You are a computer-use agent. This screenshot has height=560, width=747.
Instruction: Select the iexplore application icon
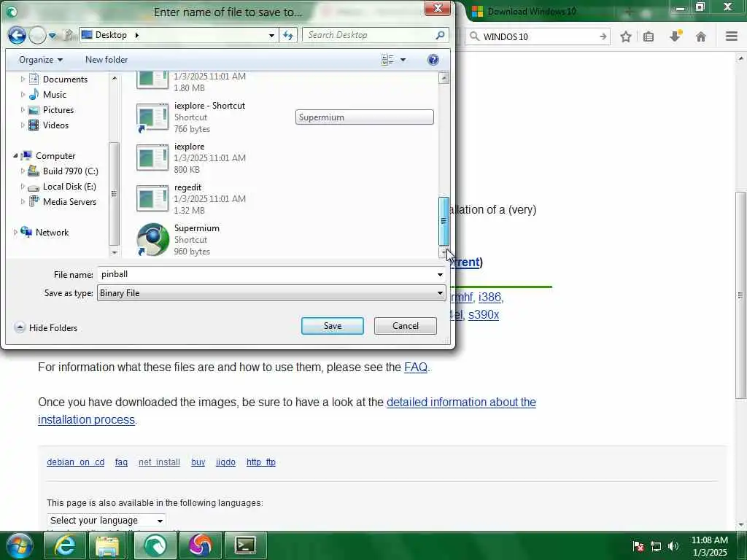pos(152,158)
